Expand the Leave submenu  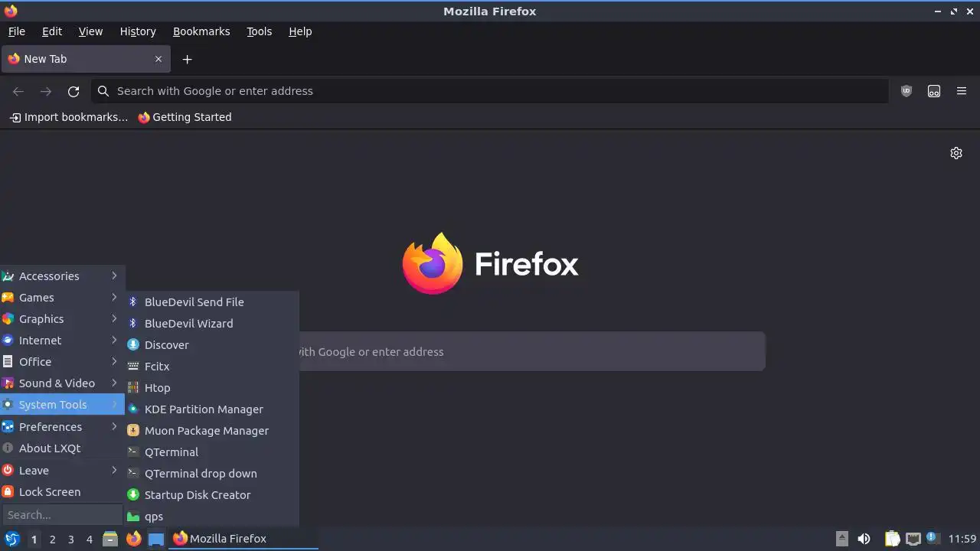(x=62, y=470)
